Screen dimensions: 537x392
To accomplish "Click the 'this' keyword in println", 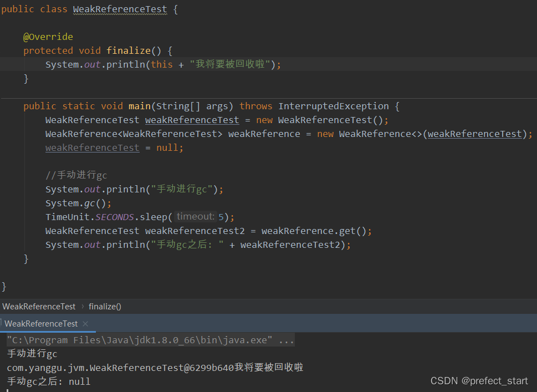I will (x=162, y=64).
